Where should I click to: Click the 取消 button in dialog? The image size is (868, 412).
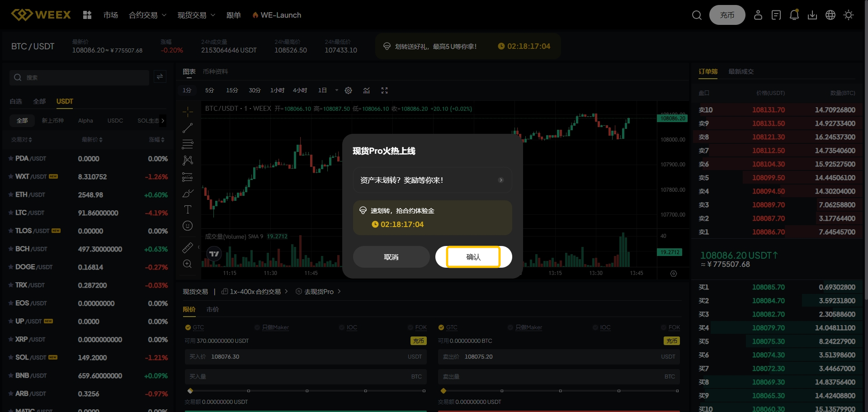pyautogui.click(x=391, y=257)
